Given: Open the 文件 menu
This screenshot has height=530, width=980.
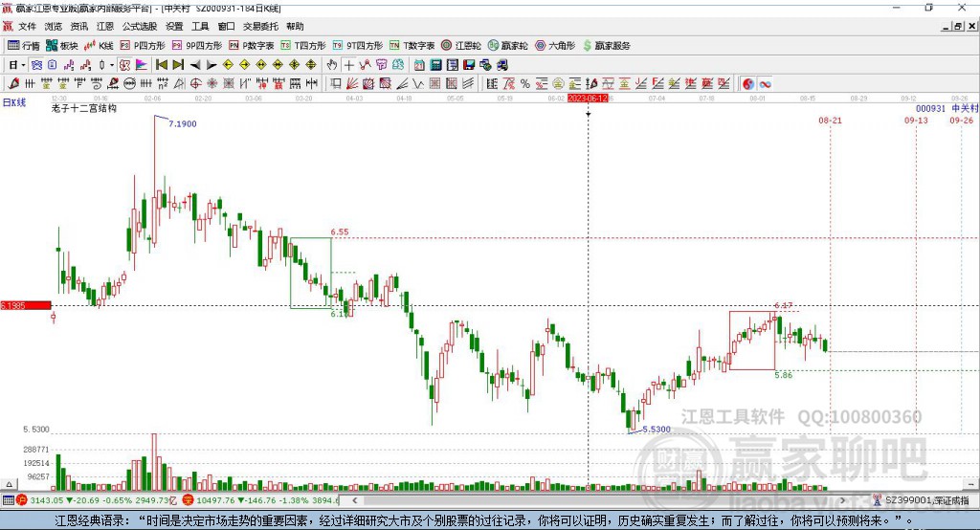Looking at the screenshot, I should click(27, 26).
